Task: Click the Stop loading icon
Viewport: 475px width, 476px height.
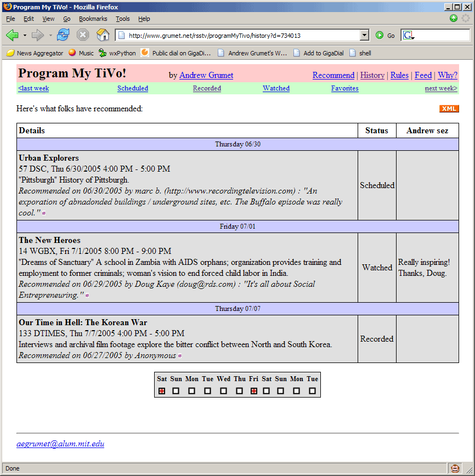Action: pyautogui.click(x=83, y=35)
